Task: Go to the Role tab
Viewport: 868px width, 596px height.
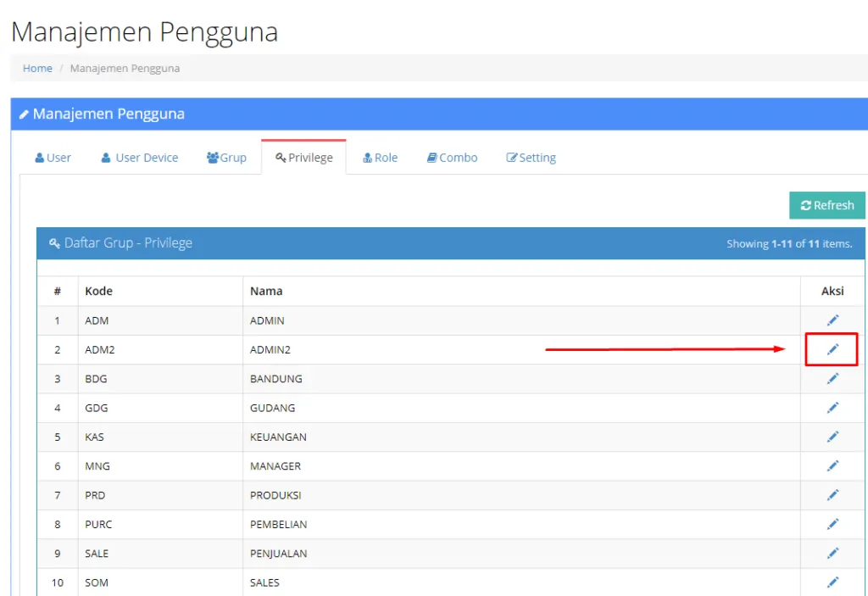Action: [381, 158]
